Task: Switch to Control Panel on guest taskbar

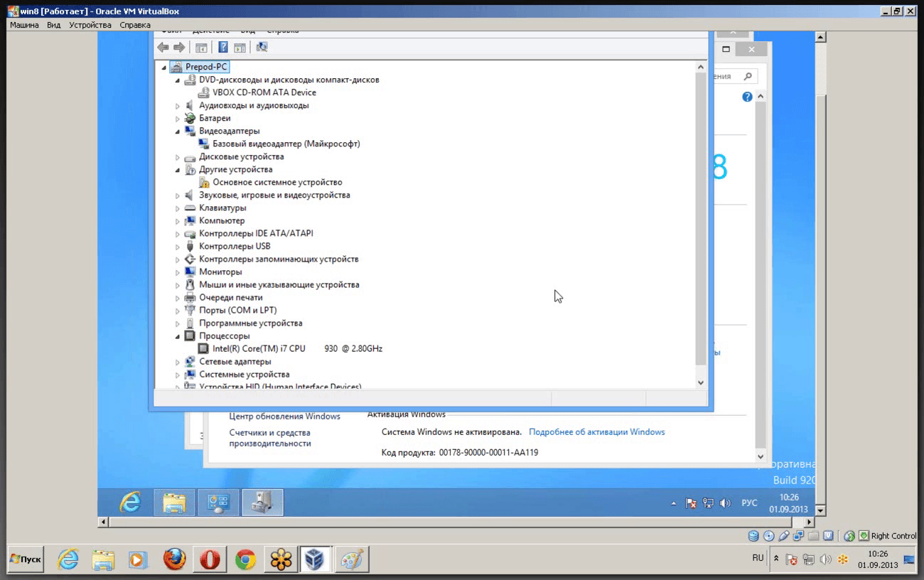Action: pos(218,503)
